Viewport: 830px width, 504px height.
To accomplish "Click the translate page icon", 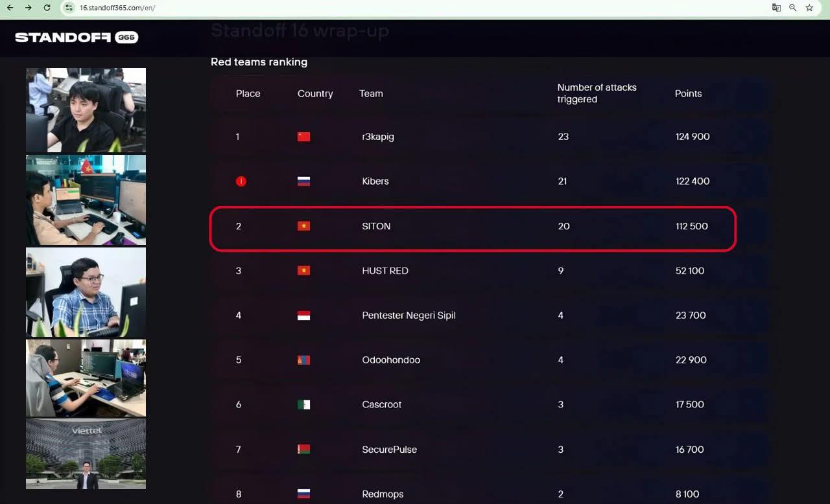I will pyautogui.click(x=776, y=8).
